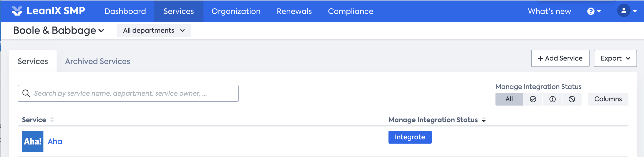Go to the Compliance section

tap(350, 11)
